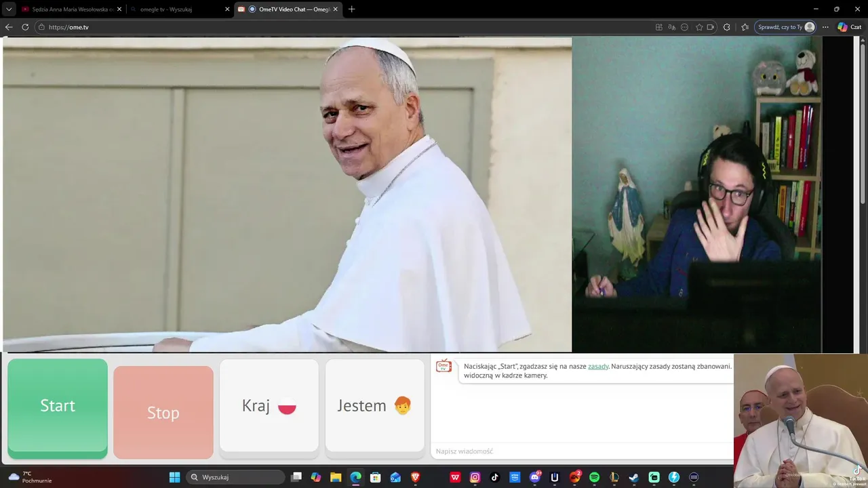Viewport: 868px width, 488px height.
Task: Close the omegle tv - Wyszukaj tab
Action: [227, 9]
